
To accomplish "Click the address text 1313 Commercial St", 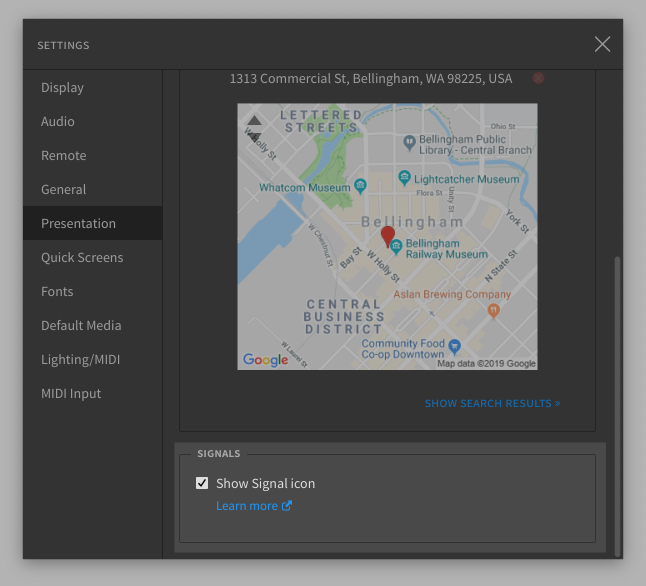I will pyautogui.click(x=371, y=78).
